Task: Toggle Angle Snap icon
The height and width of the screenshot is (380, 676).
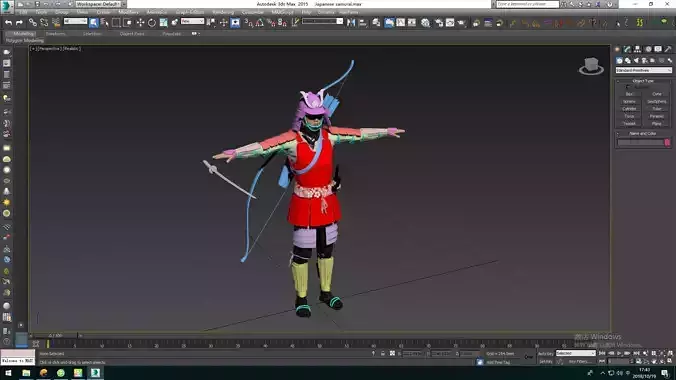Action: click(260, 22)
